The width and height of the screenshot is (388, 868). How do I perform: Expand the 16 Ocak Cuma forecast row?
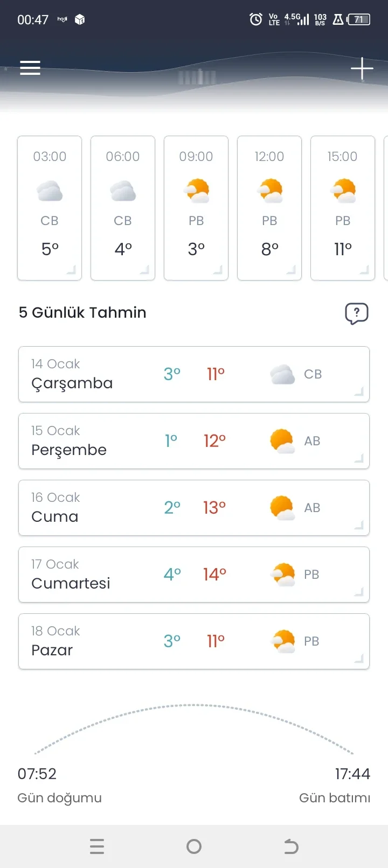[359, 525]
